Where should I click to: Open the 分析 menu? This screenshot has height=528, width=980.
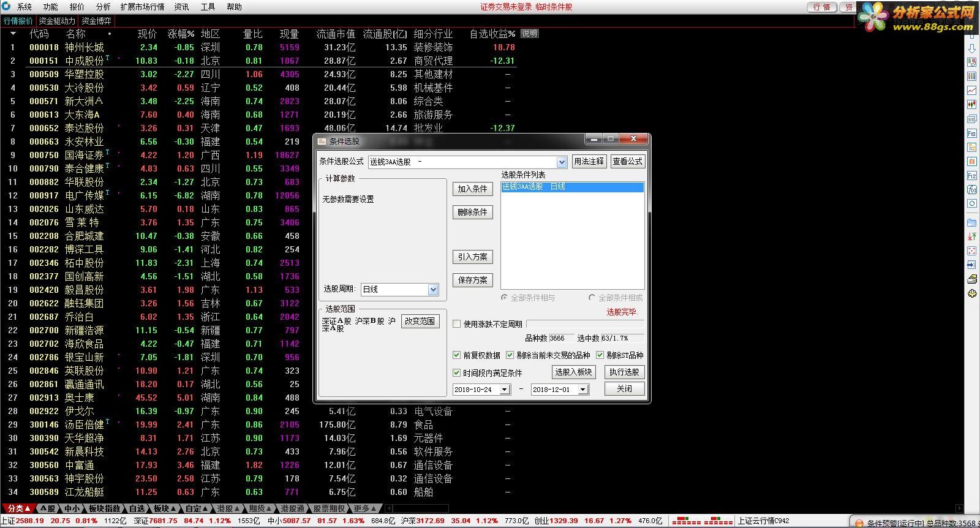pyautogui.click(x=104, y=7)
